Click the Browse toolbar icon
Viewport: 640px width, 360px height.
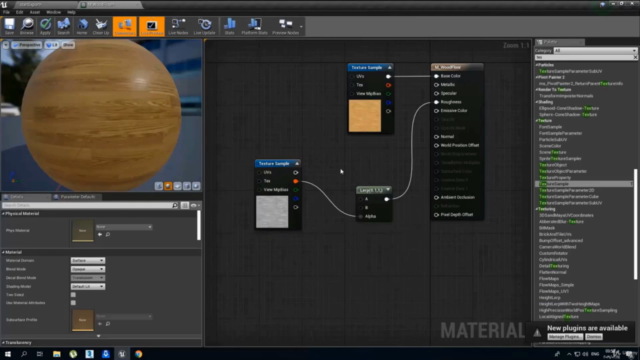click(x=27, y=27)
